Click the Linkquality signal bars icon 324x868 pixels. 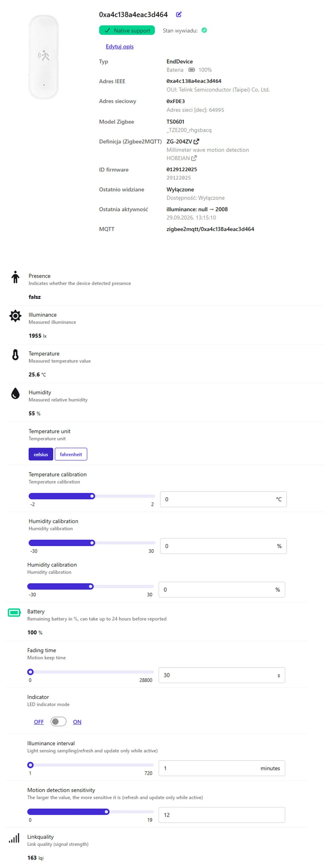pos(14,837)
